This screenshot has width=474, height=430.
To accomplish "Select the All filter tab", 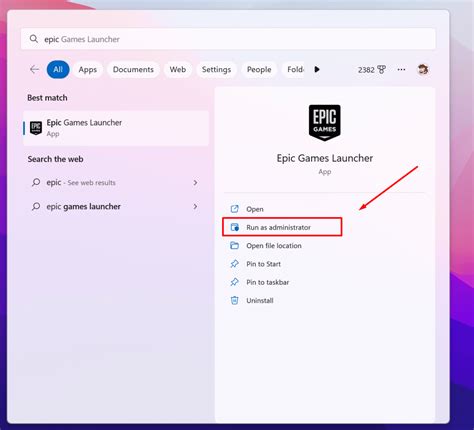I will tap(58, 69).
